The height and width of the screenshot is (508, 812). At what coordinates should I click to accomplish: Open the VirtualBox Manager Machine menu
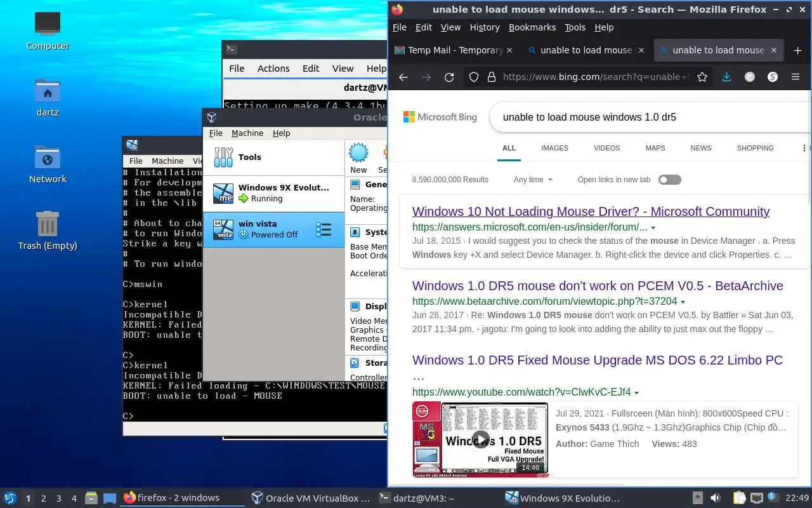click(247, 133)
